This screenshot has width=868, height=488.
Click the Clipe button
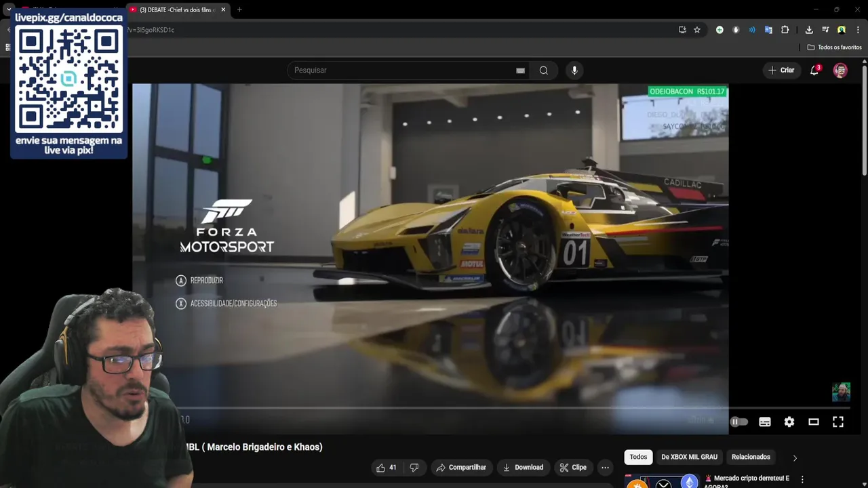click(573, 468)
